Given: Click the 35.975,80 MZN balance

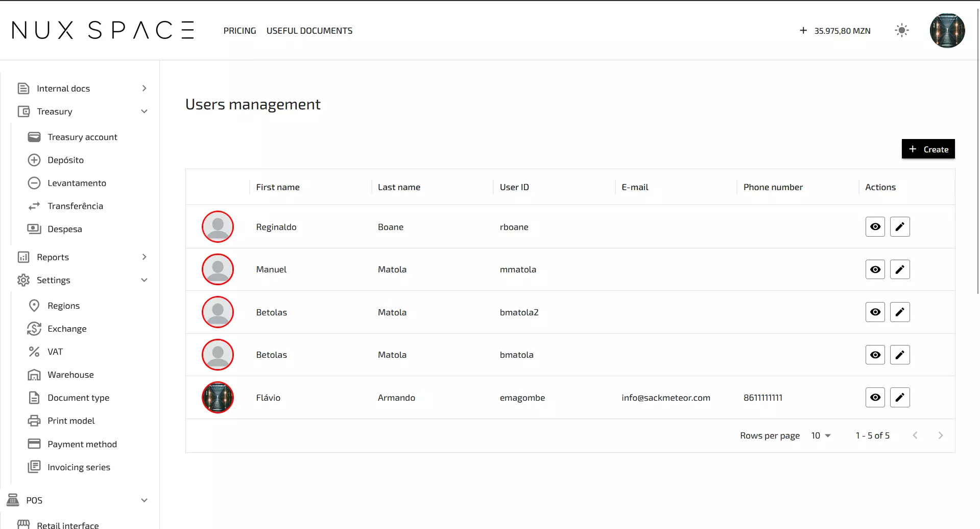Looking at the screenshot, I should coord(842,31).
